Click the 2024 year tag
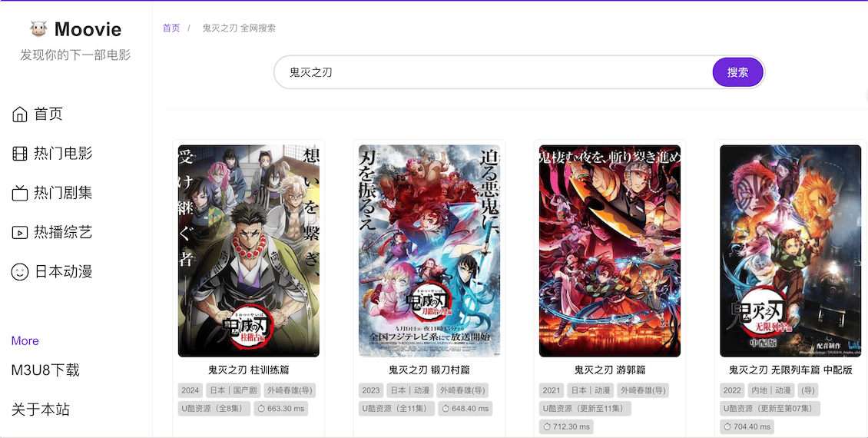Image resolution: width=868 pixels, height=438 pixels. [x=190, y=390]
